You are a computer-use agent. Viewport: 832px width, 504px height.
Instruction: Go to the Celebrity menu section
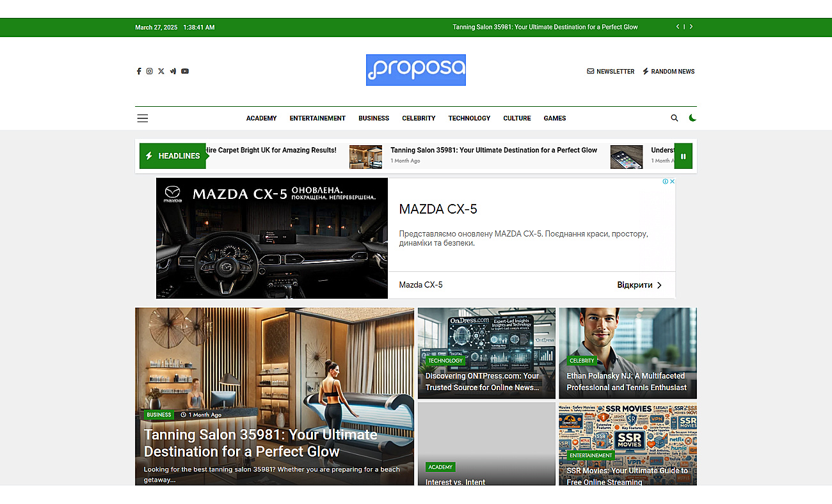(x=419, y=118)
